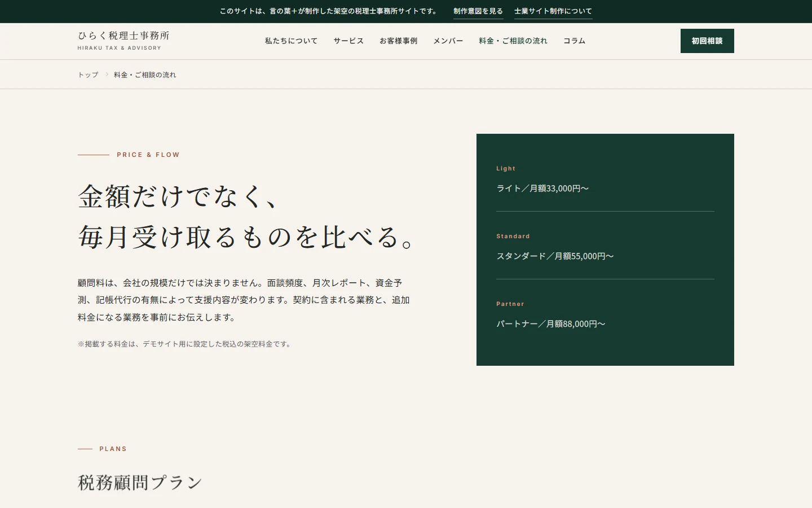The width and height of the screenshot is (812, 508).
Task: Click the HIRAKU TAX & ADVISORY tagline
Action: pos(120,48)
